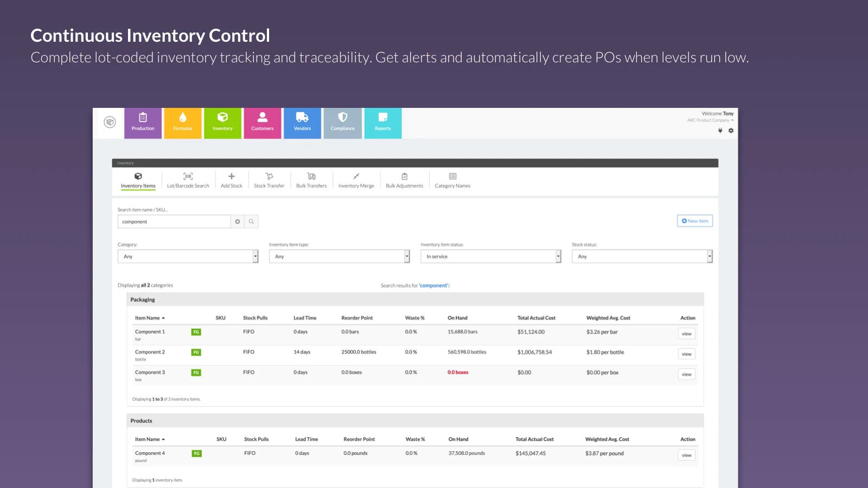This screenshot has width=868, height=488.
Task: Switch to Inventory Items tab
Action: click(x=138, y=181)
